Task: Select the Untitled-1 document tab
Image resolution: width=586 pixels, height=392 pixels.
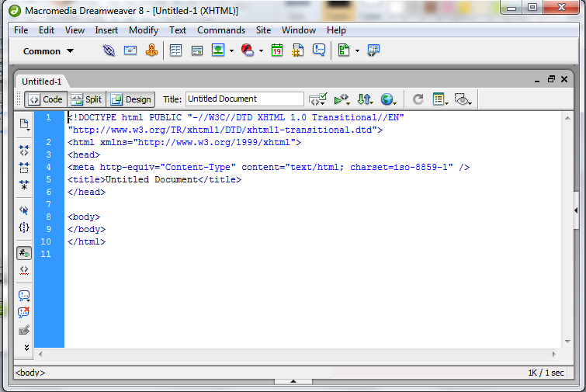Action: pyautogui.click(x=41, y=82)
